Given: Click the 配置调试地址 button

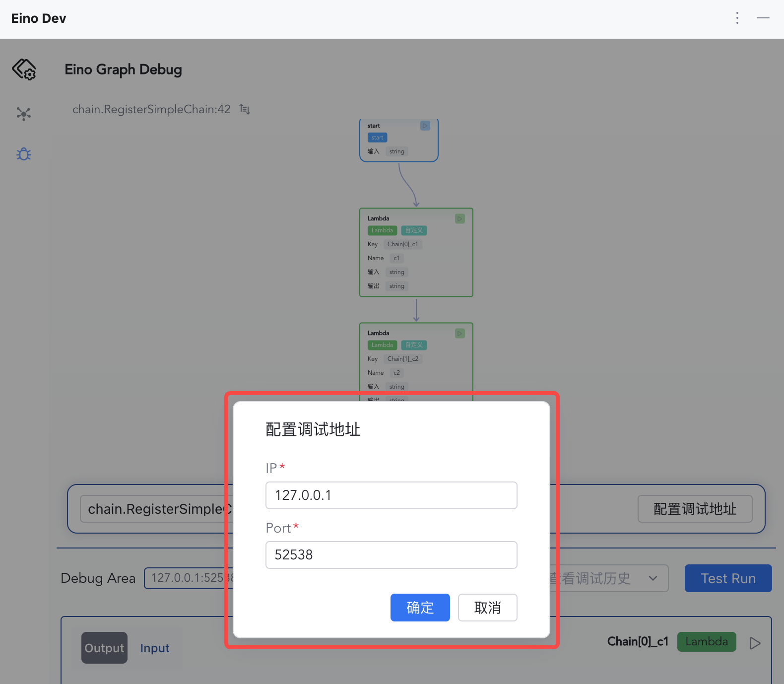Looking at the screenshot, I should 695,509.
